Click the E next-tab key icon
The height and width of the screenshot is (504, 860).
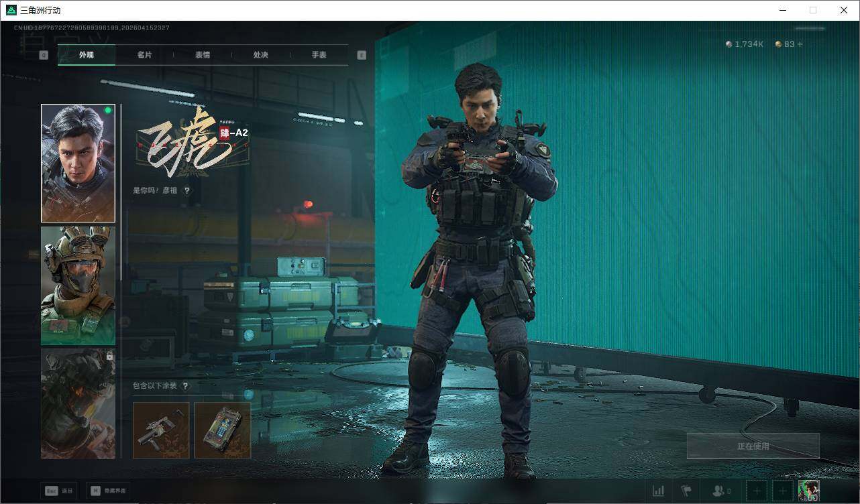[362, 55]
